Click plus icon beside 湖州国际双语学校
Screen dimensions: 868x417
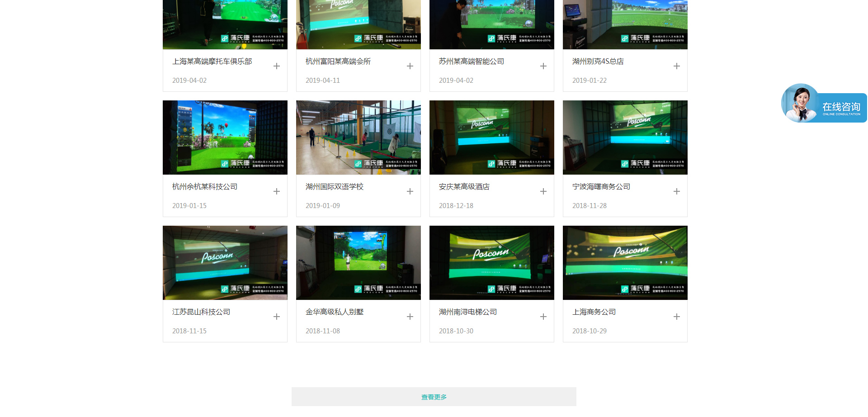410,192
